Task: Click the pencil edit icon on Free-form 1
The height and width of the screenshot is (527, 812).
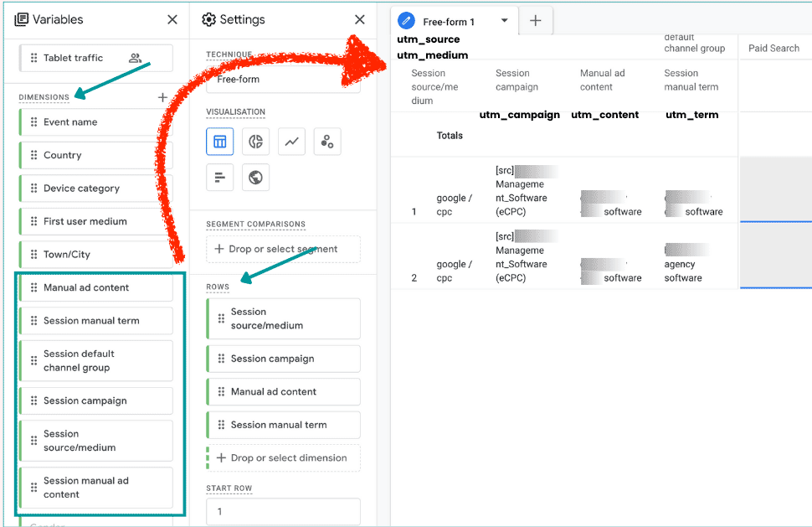Action: click(x=407, y=21)
